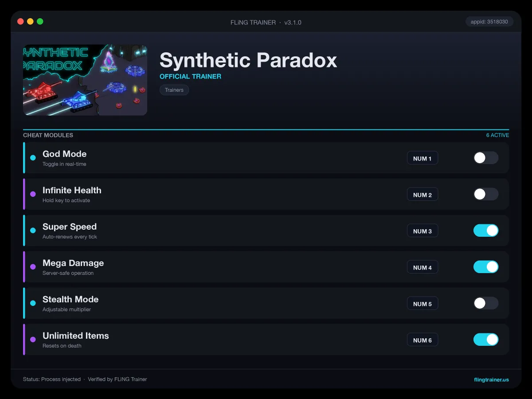
Task: Click 'Hold key to activate' description
Action: (x=66, y=200)
